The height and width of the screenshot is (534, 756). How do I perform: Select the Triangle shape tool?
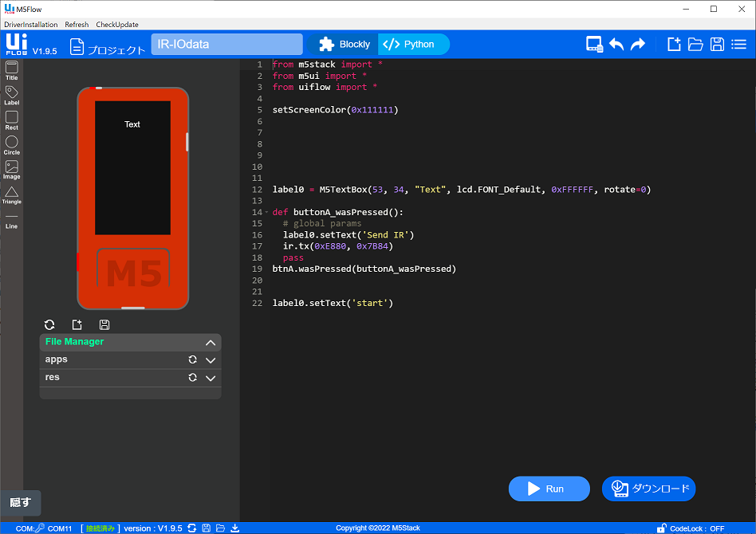pyautogui.click(x=12, y=195)
